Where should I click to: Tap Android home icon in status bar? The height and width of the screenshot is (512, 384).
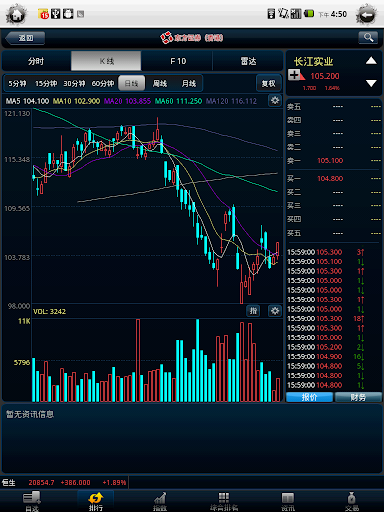(15, 14)
